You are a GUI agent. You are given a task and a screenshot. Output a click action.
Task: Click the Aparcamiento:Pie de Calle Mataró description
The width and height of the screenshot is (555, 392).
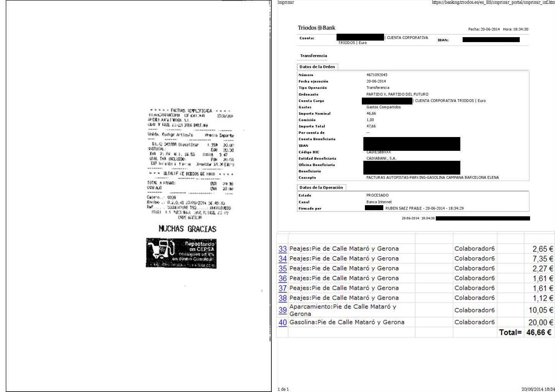(343, 310)
